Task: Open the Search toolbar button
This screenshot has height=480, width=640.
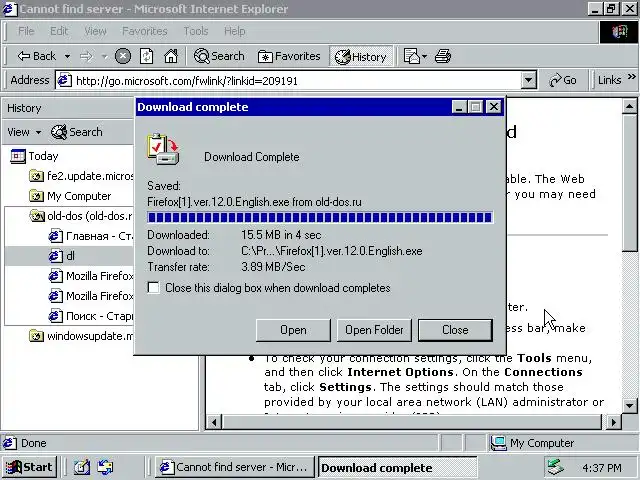Action: pyautogui.click(x=219, y=56)
